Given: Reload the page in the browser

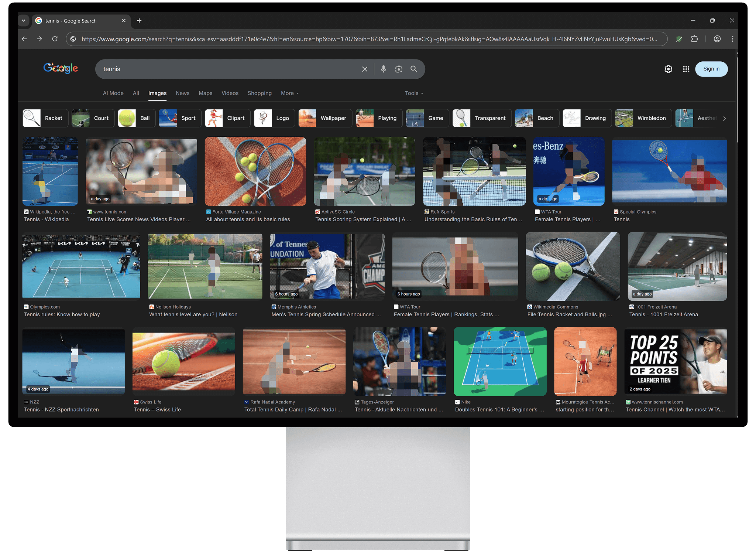Looking at the screenshot, I should pyautogui.click(x=55, y=39).
